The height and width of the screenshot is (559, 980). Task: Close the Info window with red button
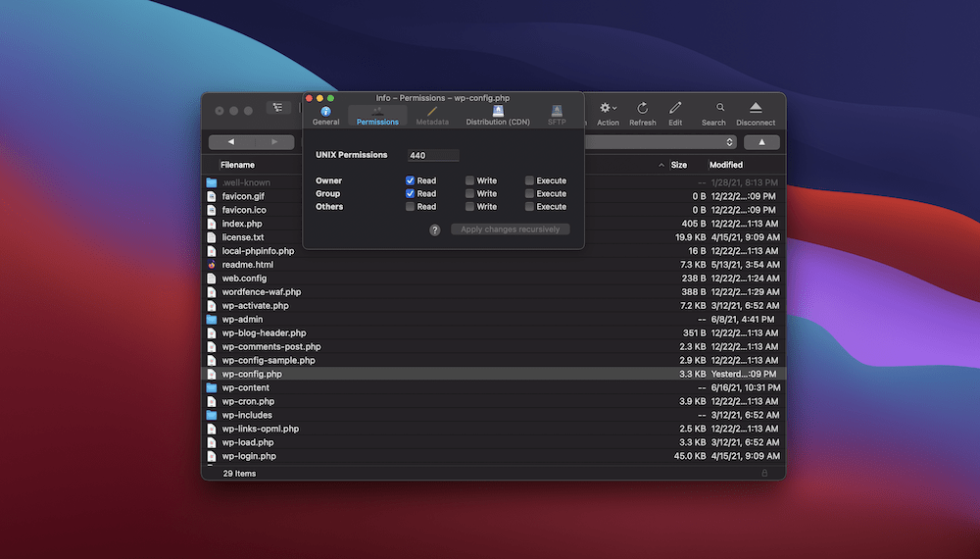[309, 98]
